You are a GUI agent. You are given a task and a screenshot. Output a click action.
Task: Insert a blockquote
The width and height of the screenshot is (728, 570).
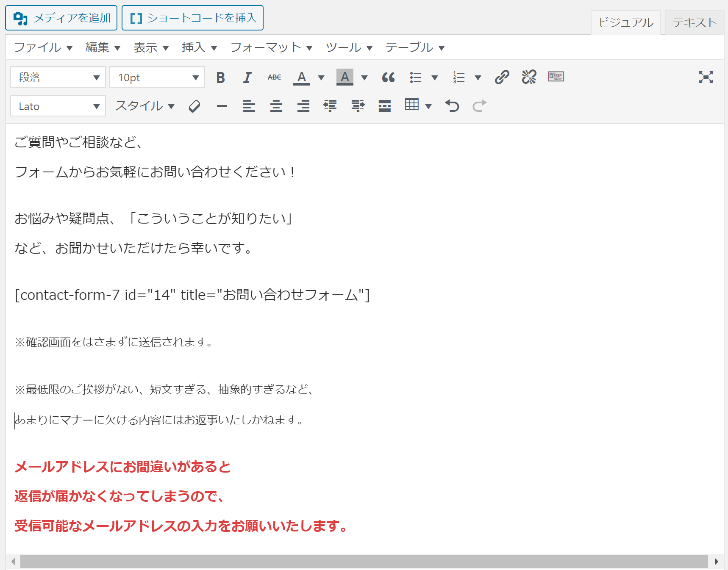pos(389,77)
